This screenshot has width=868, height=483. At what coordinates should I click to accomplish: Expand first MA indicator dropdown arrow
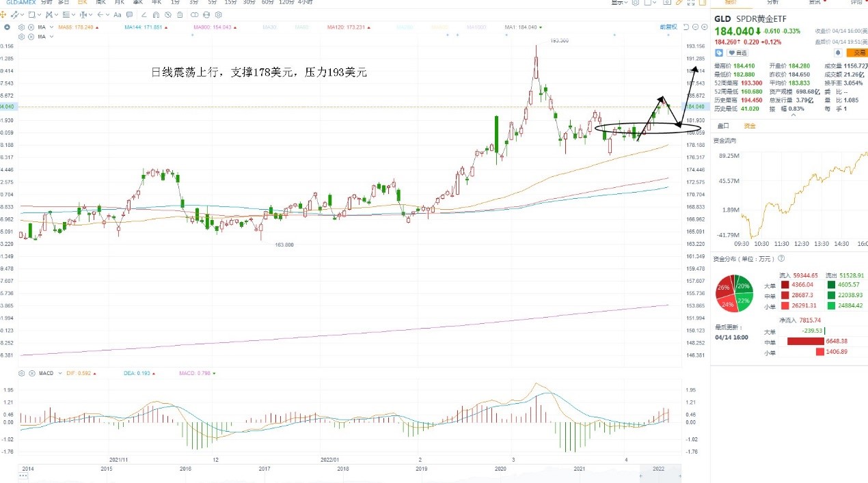[x=51, y=27]
